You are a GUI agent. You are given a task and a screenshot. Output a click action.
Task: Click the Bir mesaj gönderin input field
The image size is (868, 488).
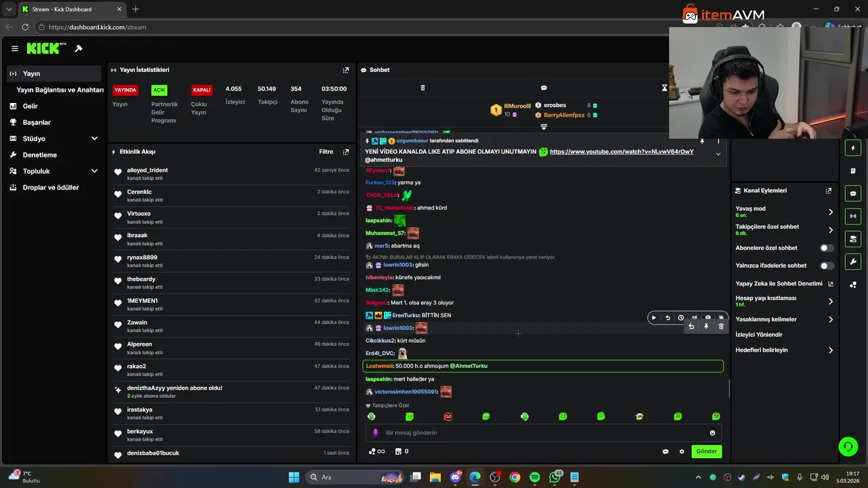click(545, 433)
